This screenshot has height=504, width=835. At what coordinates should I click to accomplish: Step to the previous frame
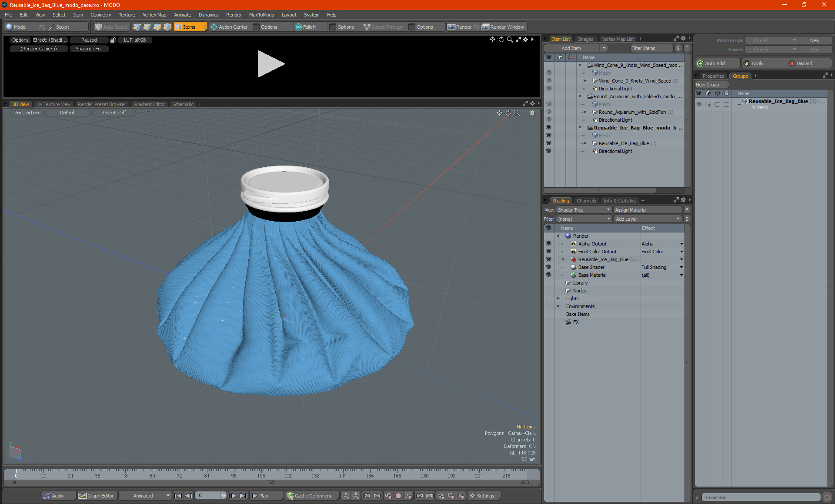[x=188, y=496]
